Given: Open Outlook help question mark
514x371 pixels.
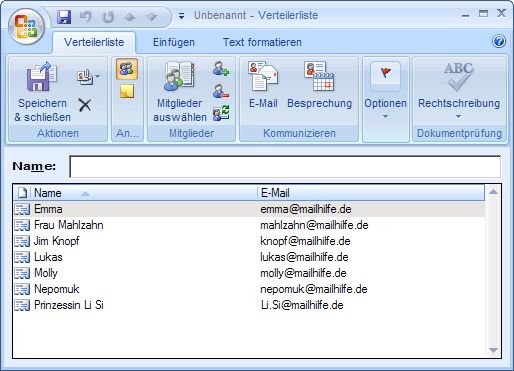Looking at the screenshot, I should [x=499, y=41].
